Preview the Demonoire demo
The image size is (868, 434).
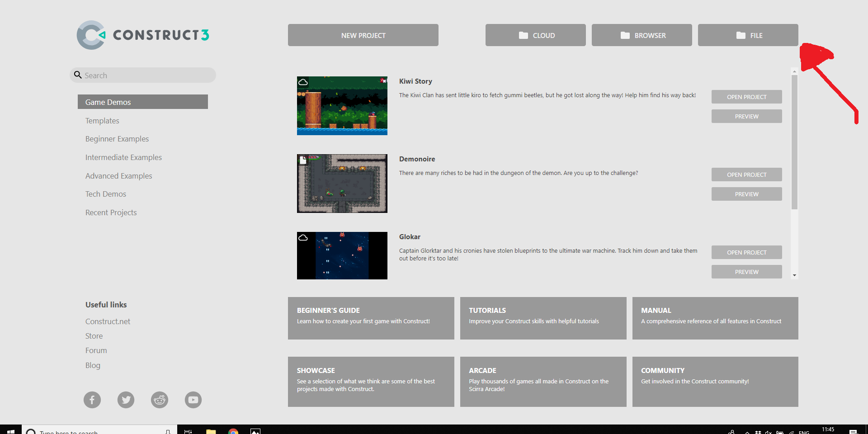click(747, 194)
